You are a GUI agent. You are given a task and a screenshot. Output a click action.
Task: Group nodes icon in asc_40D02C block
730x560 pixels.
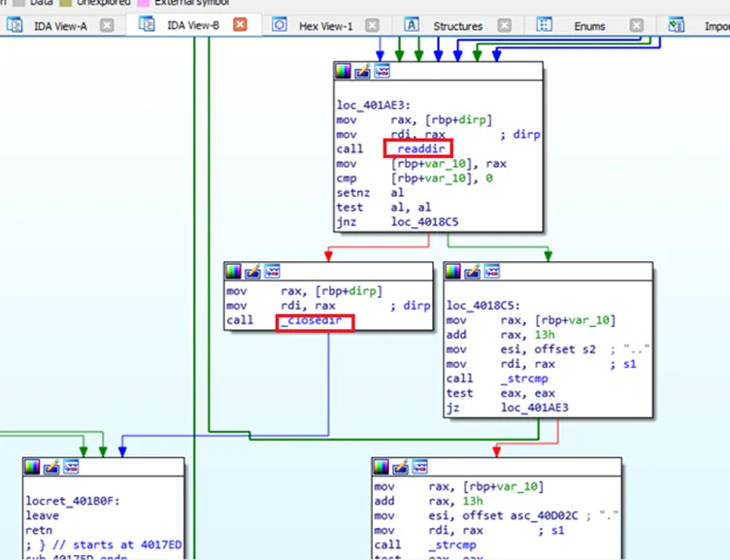click(419, 467)
